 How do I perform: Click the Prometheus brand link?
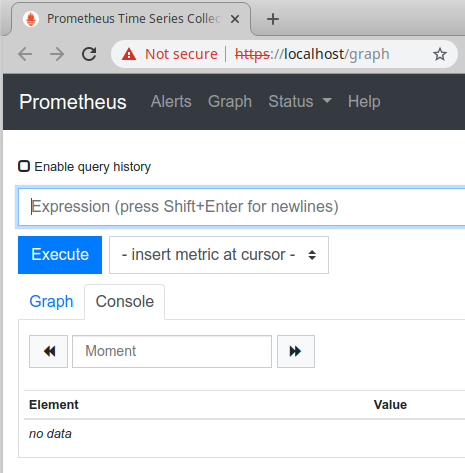pos(73,102)
